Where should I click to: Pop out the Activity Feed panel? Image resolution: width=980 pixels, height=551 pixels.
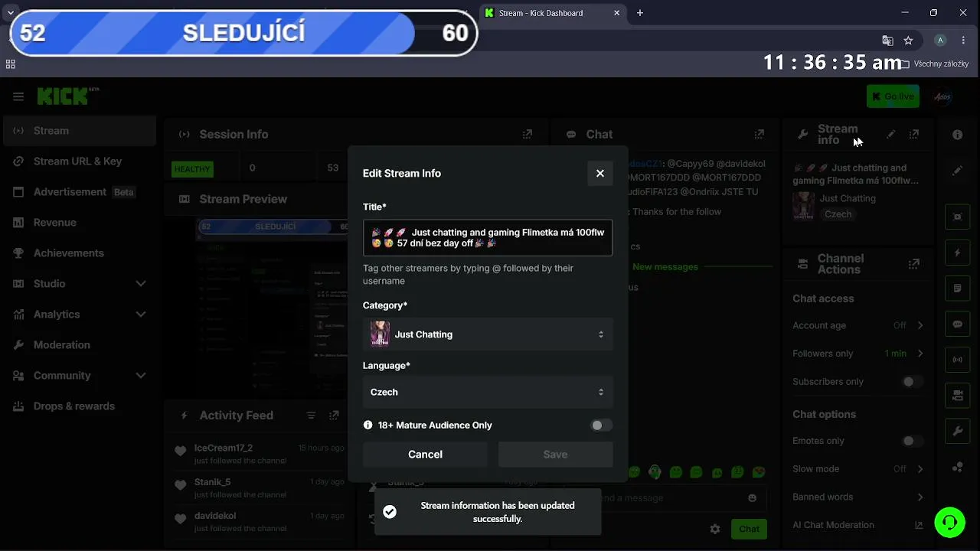click(334, 416)
